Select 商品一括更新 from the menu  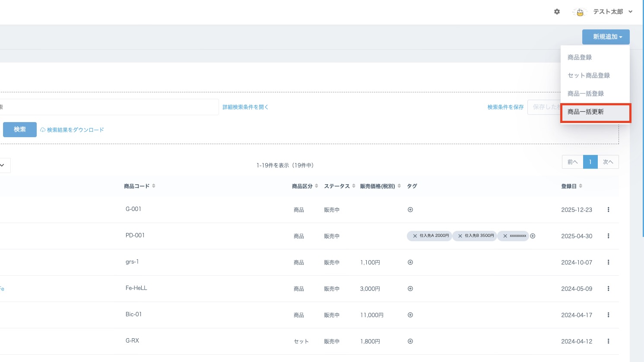tap(586, 112)
